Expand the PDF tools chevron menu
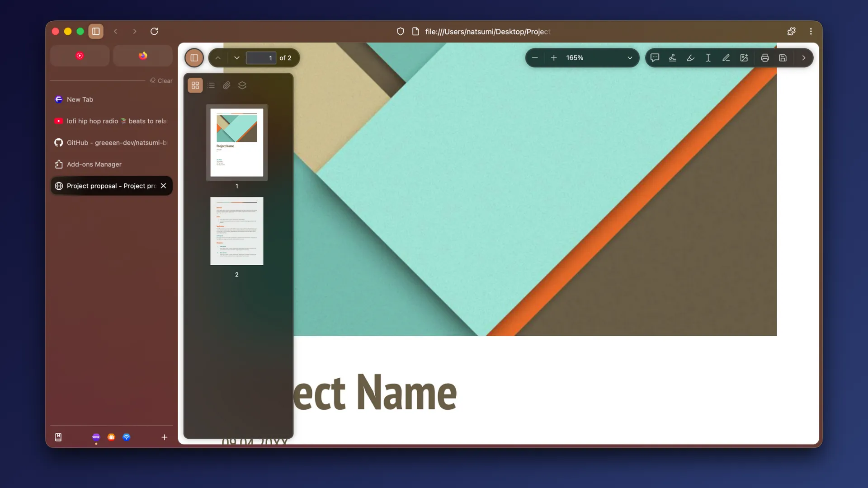Viewport: 868px width, 488px height. point(803,58)
